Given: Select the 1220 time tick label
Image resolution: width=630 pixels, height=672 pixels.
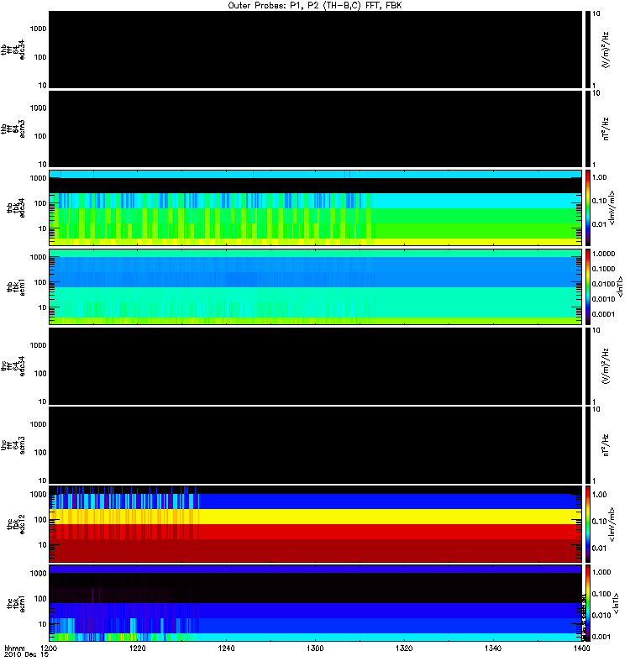Looking at the screenshot, I should tap(138, 648).
